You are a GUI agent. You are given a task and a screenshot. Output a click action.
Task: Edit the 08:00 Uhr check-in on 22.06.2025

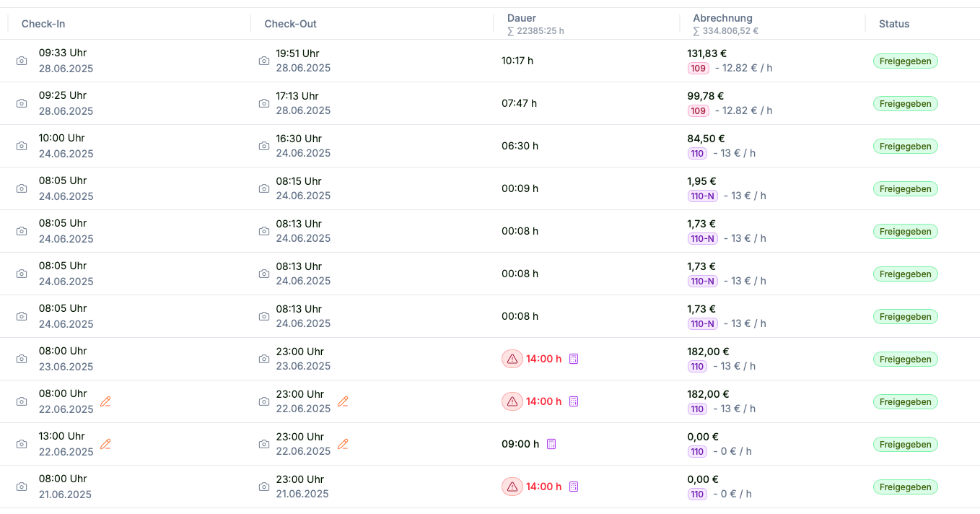coord(105,401)
